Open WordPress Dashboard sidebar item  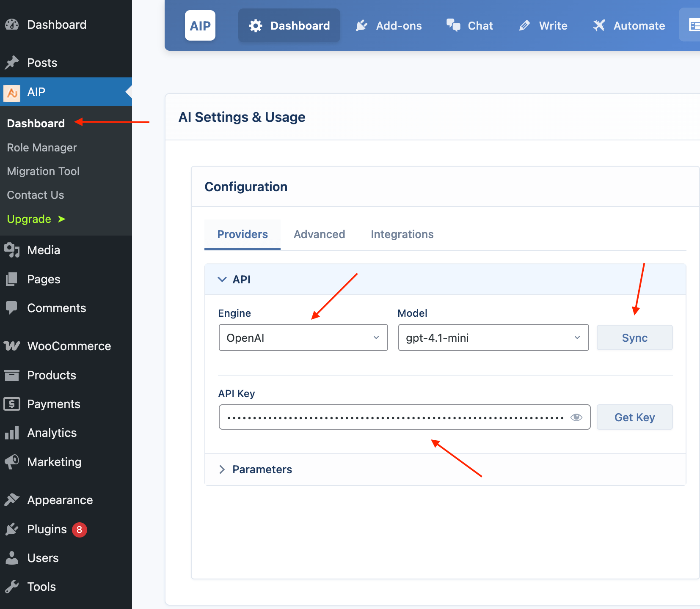coord(66,25)
